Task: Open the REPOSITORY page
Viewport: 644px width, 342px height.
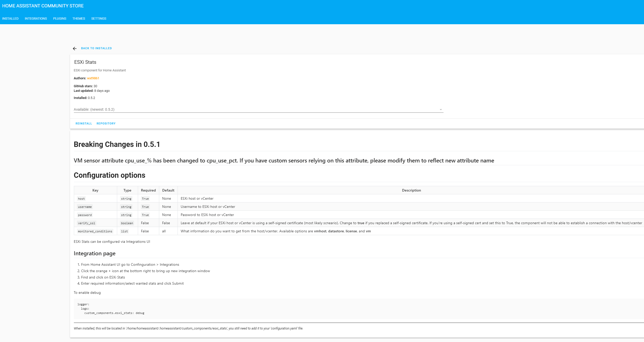Action: coord(106,123)
